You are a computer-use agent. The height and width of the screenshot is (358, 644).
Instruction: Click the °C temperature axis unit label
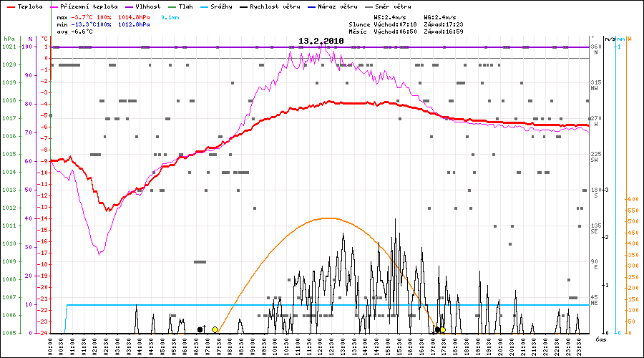pyautogui.click(x=45, y=38)
